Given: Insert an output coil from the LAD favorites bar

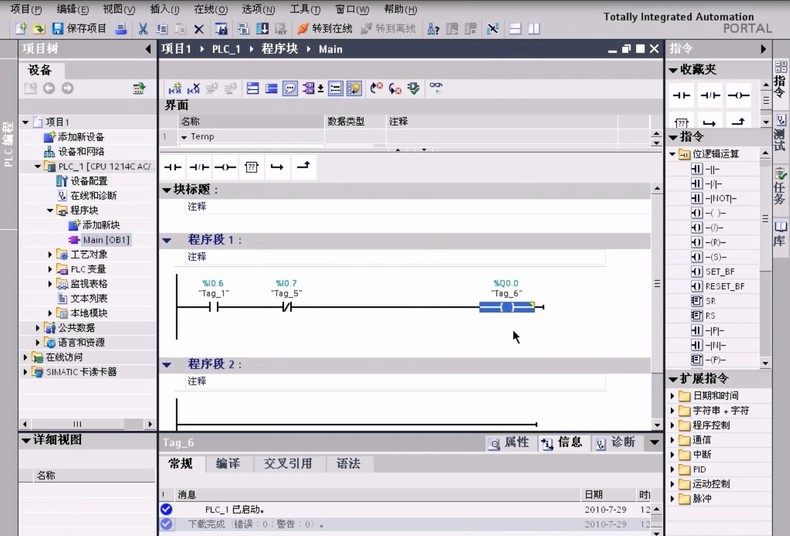Looking at the screenshot, I should [x=225, y=167].
